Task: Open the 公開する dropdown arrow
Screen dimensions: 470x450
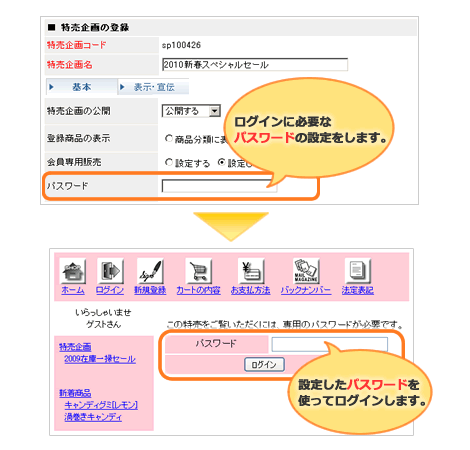Action: point(215,111)
